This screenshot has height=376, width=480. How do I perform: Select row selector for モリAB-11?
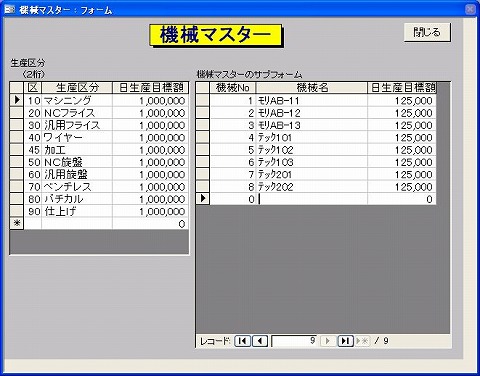tap(203, 100)
